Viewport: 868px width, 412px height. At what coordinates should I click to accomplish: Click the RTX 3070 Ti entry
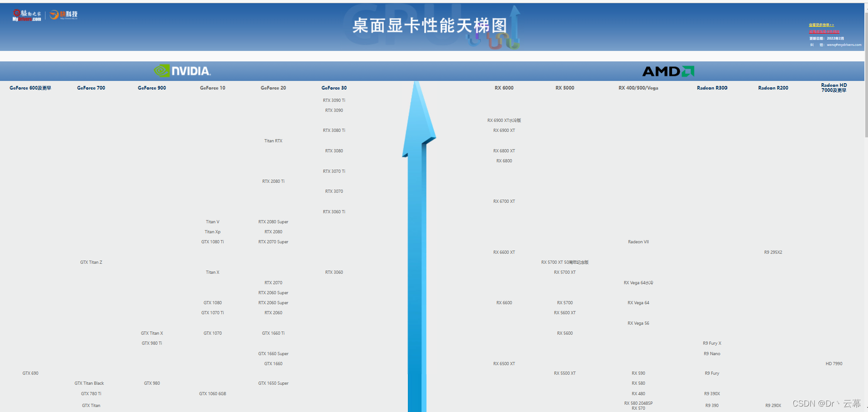pos(334,171)
